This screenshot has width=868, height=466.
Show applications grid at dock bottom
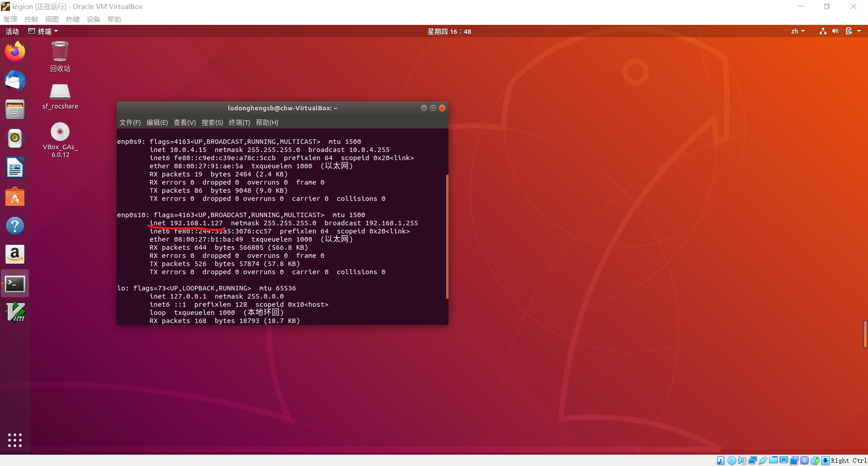point(15,440)
